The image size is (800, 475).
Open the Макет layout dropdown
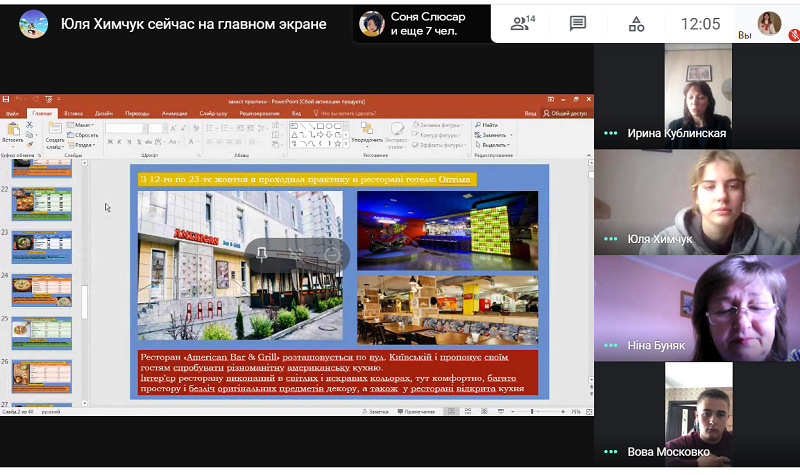pyautogui.click(x=81, y=125)
